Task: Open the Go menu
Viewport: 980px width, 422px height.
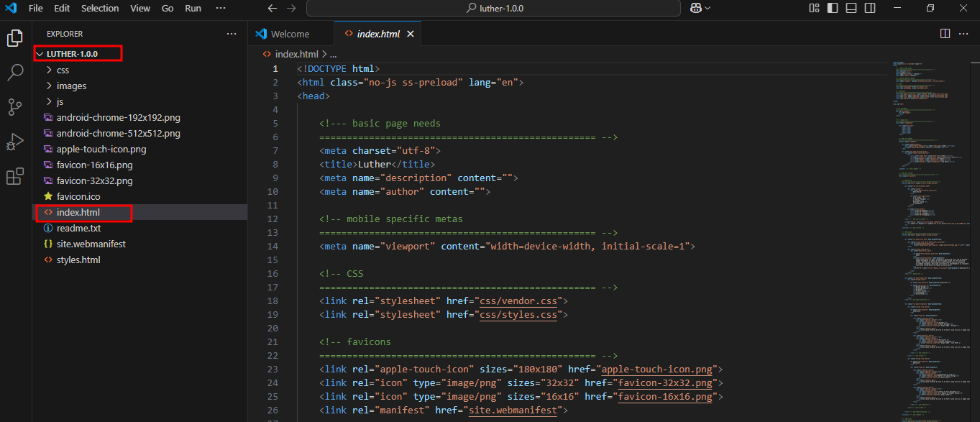Action: (x=168, y=8)
